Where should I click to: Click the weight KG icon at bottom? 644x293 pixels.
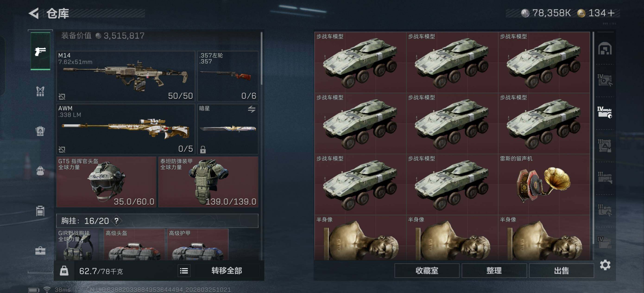[x=64, y=271]
